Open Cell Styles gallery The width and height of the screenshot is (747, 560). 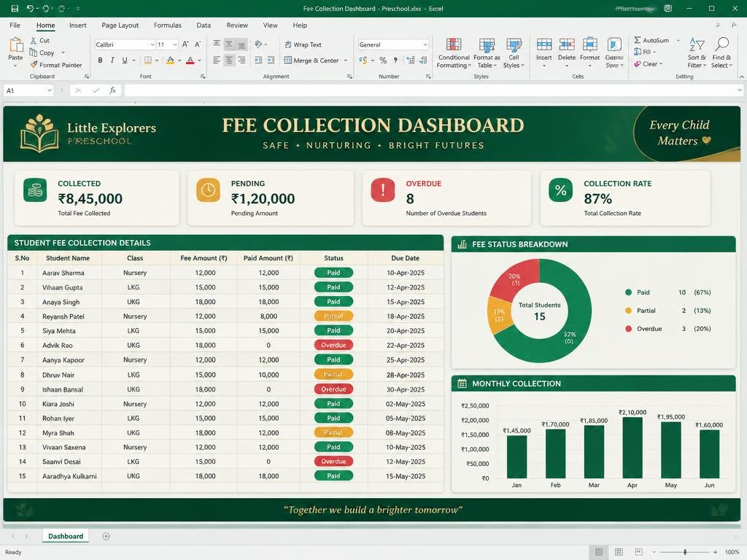pos(514,53)
